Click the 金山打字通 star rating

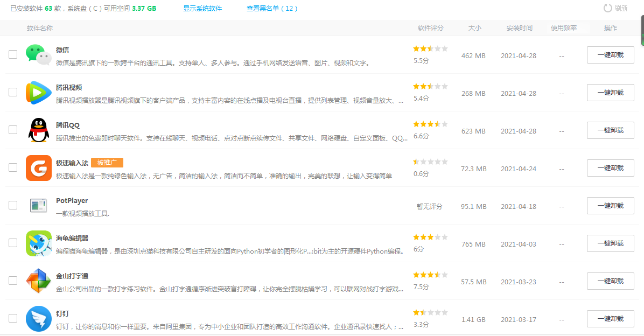430,275
